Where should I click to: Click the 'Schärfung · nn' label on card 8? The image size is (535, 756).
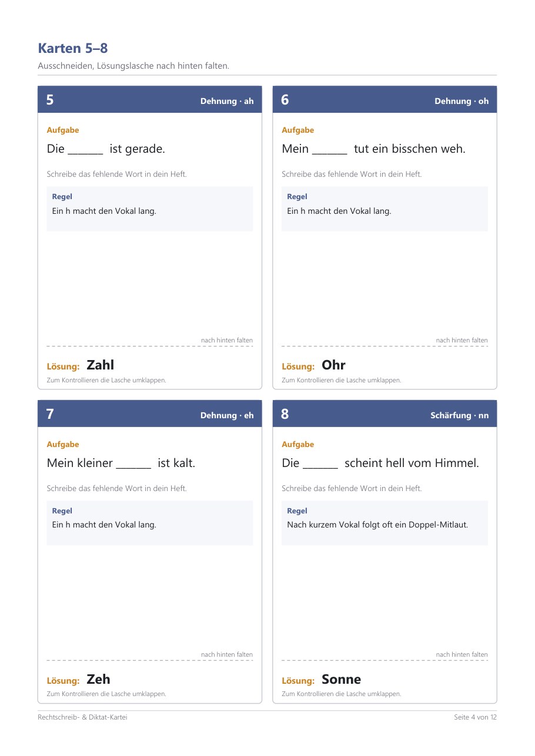coord(460,415)
